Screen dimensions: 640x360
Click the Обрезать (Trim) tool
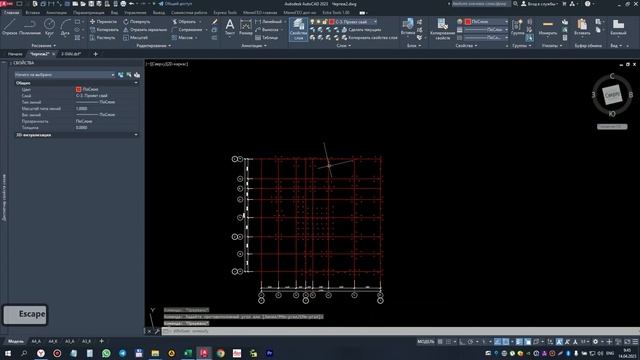click(x=184, y=22)
